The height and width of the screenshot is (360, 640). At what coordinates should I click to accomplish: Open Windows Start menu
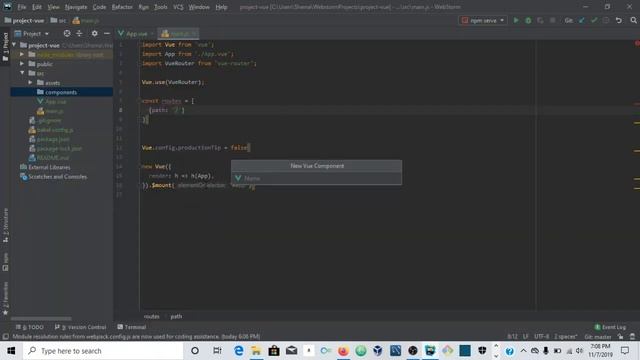click(11, 351)
